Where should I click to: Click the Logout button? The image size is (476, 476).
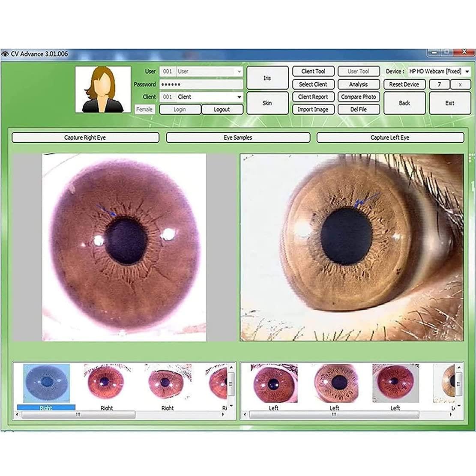pos(222,109)
